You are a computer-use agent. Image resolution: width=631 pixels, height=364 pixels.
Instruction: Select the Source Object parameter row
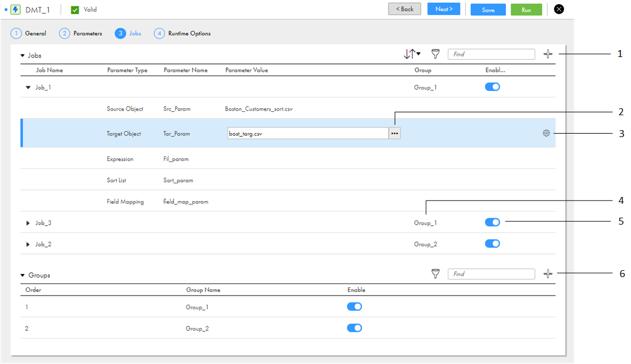coord(288,108)
